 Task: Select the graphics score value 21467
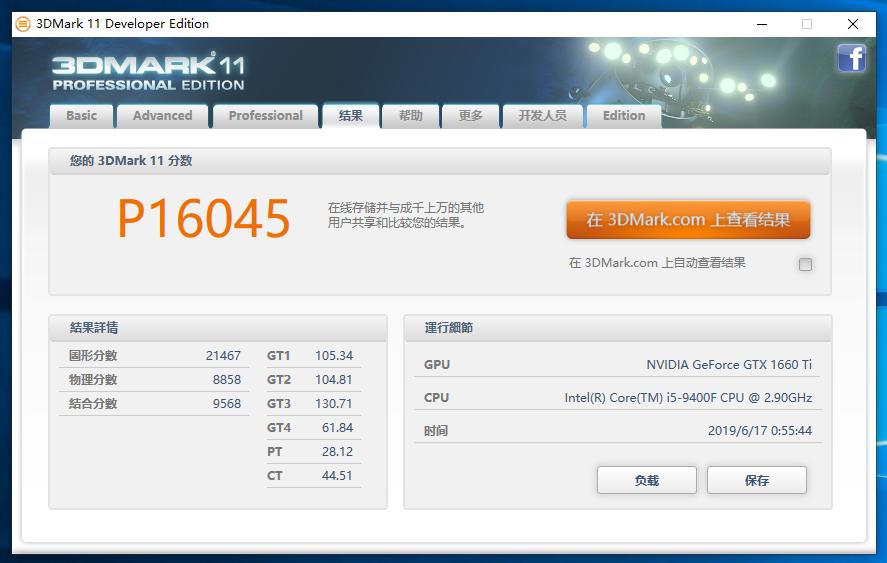[x=223, y=356]
